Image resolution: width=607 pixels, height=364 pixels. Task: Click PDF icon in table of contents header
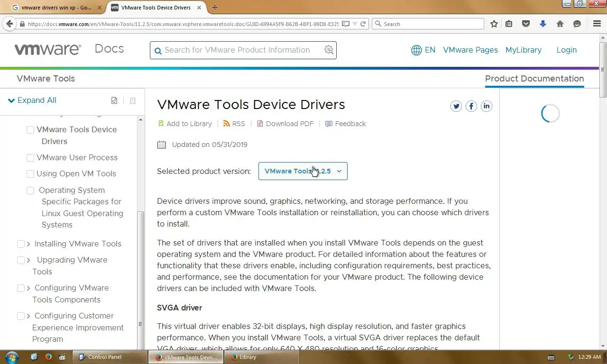[x=114, y=100]
